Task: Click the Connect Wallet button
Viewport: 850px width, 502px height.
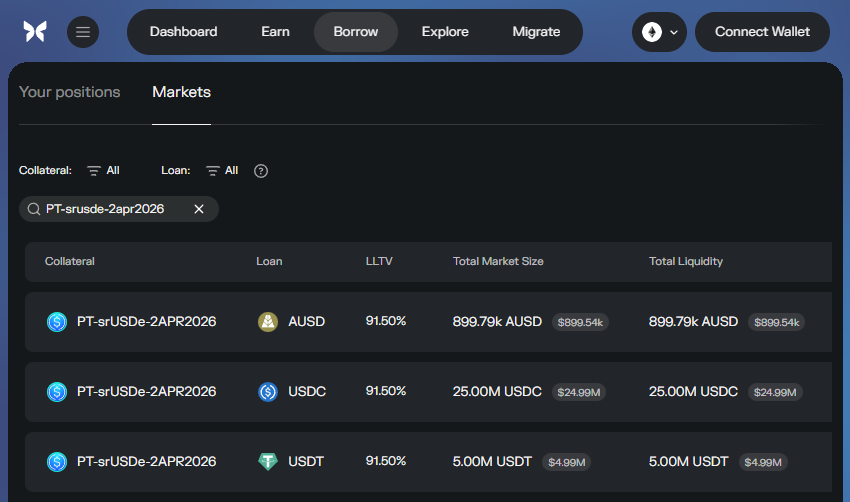Action: (762, 32)
